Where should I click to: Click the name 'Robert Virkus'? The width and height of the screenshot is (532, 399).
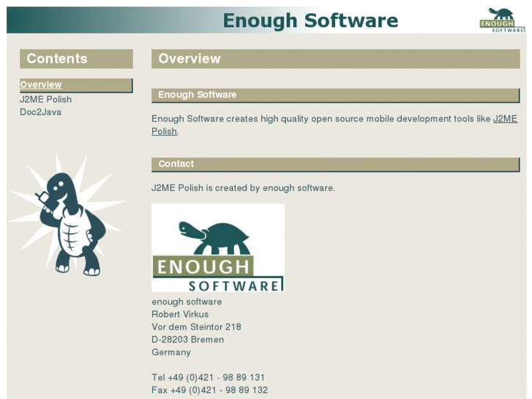[x=180, y=314]
